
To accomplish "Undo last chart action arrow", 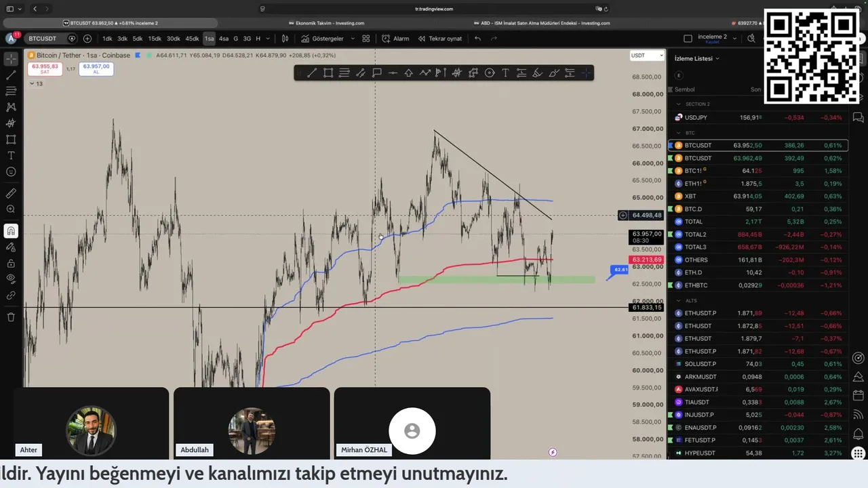I will point(478,39).
